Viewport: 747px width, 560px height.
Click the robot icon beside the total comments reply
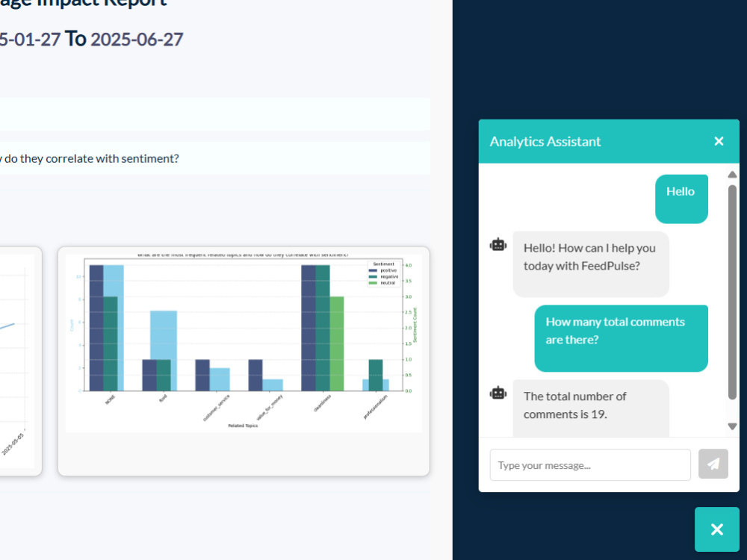[498, 393]
